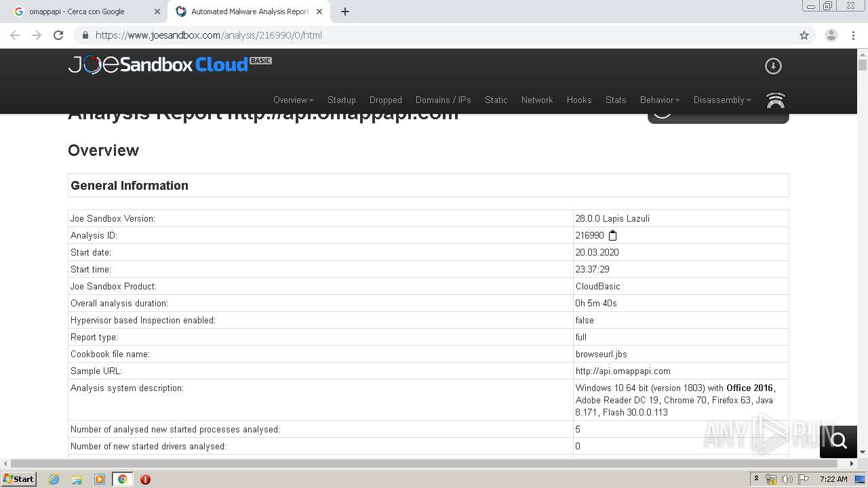This screenshot has width=868, height=488.
Task: Click the Analysis ID value 216990
Action: [590, 235]
